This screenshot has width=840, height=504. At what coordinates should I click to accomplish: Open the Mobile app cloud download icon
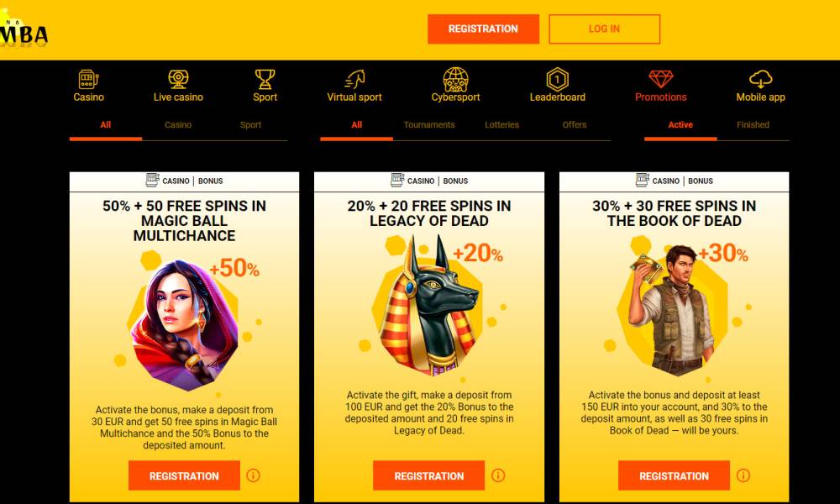coord(760,79)
